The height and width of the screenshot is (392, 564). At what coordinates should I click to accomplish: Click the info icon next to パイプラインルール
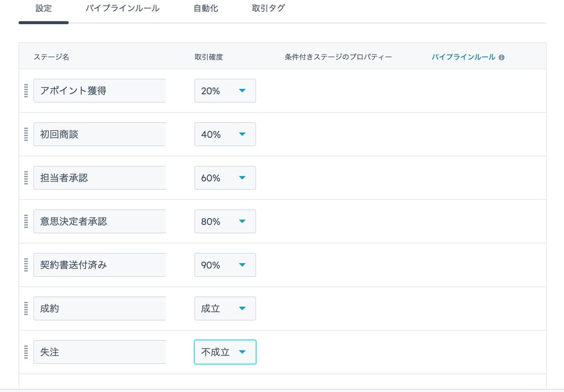click(502, 57)
